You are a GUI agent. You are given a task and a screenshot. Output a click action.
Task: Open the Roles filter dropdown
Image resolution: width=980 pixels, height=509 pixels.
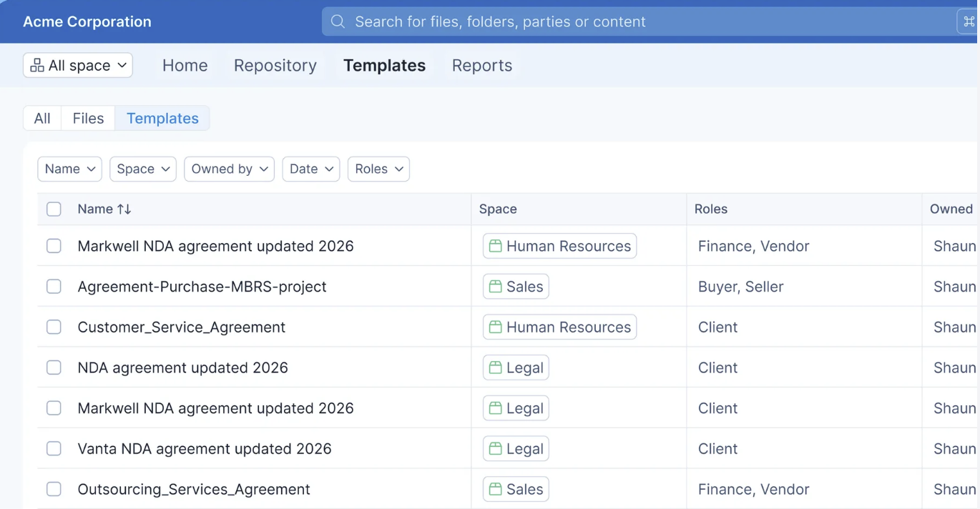[x=378, y=169]
